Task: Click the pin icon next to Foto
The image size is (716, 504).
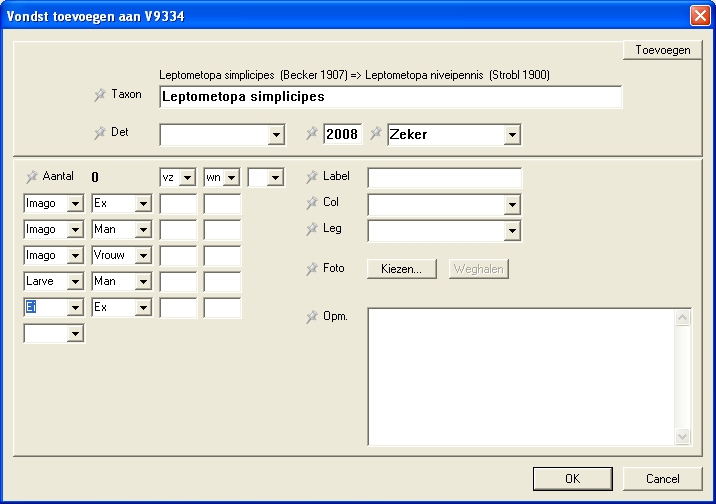Action: tap(311, 268)
